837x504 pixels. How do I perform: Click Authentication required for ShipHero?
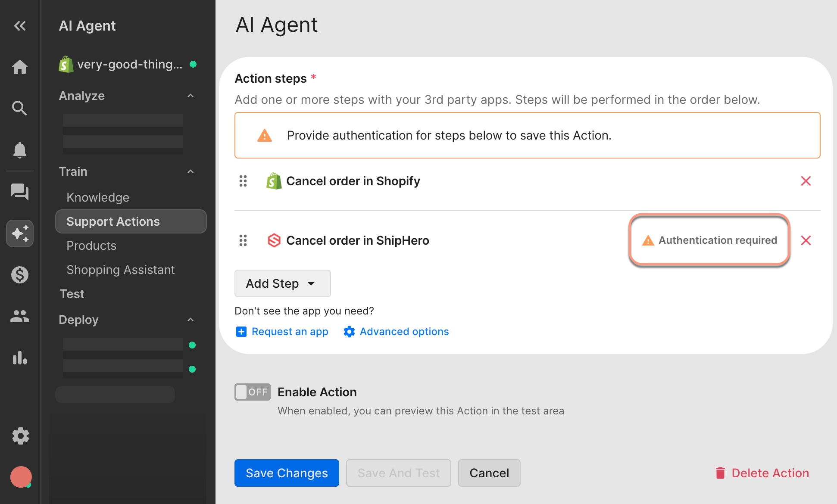709,240
